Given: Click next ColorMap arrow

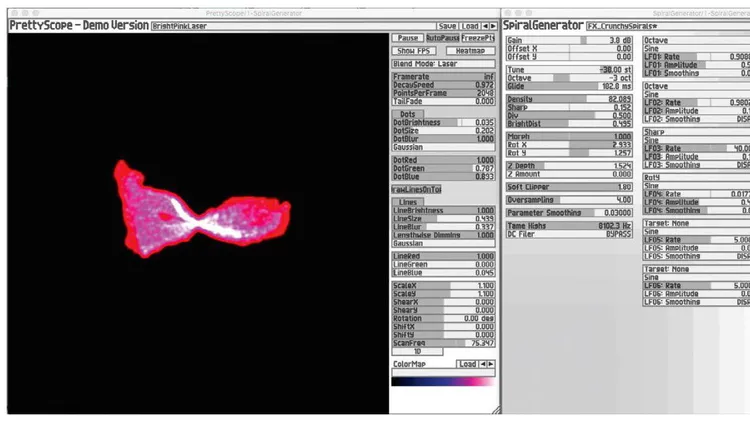Looking at the screenshot, I should [x=491, y=364].
